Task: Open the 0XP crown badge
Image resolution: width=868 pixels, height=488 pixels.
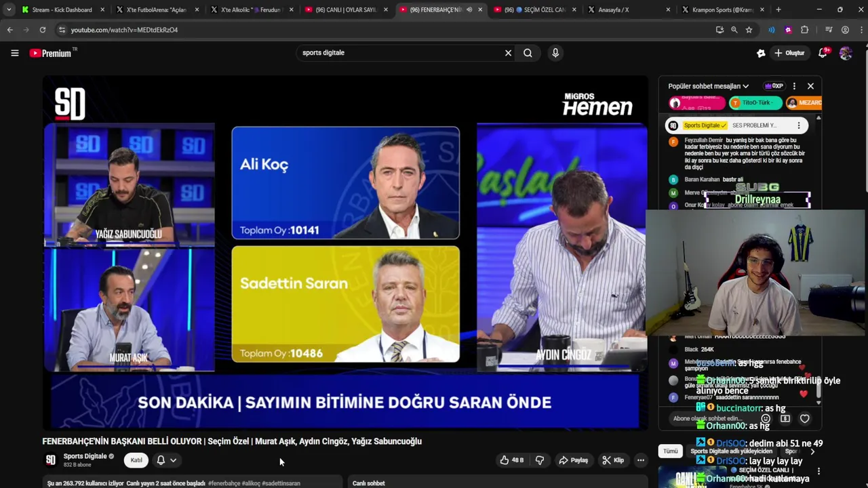Action: pyautogui.click(x=774, y=86)
